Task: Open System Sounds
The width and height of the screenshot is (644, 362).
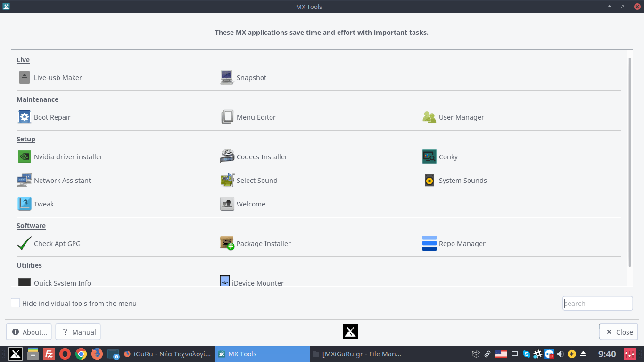Action: pyautogui.click(x=454, y=181)
